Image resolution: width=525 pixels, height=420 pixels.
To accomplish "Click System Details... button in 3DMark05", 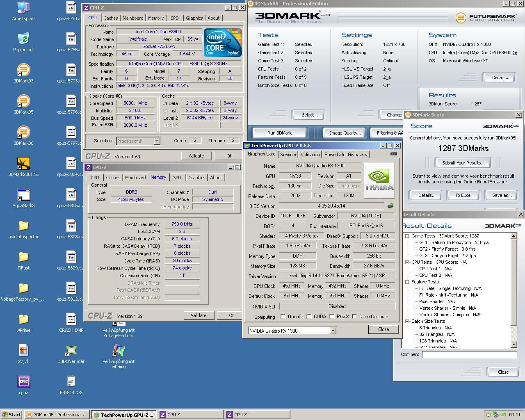I will (500, 78).
